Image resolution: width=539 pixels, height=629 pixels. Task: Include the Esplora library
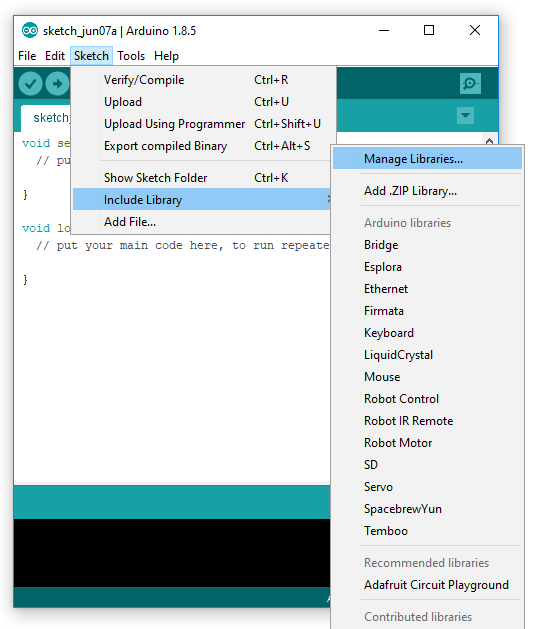click(428, 267)
